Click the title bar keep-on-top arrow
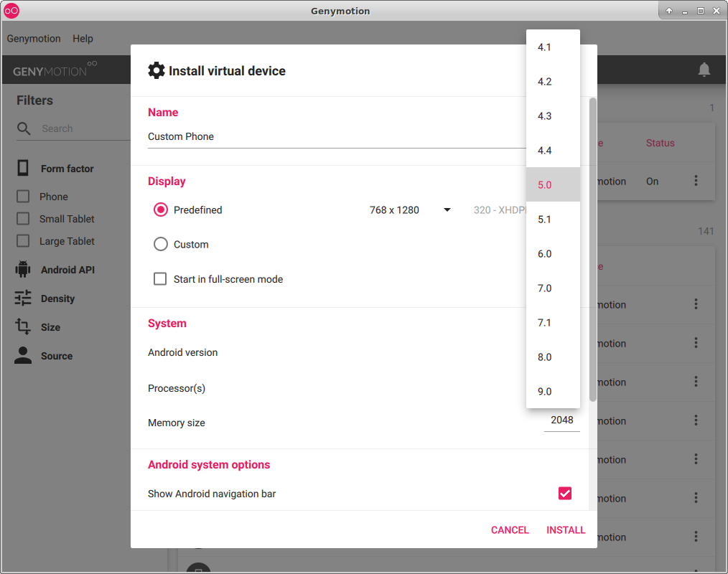The height and width of the screenshot is (574, 728). click(x=669, y=11)
